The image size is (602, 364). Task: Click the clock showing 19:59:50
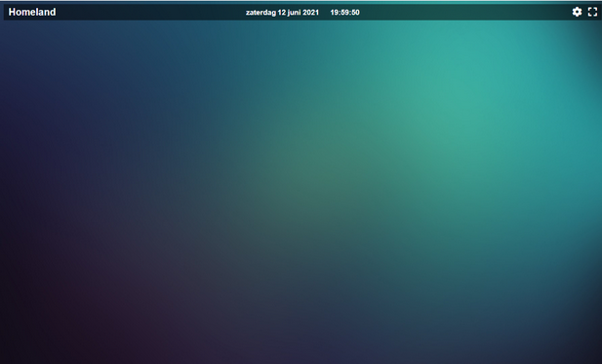coord(344,13)
